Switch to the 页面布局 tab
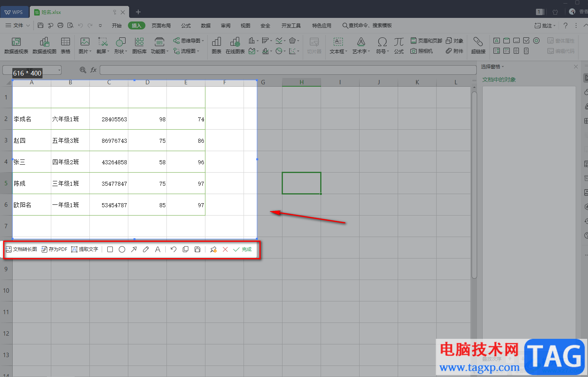Screen dimensions: 588x377 click(161, 25)
